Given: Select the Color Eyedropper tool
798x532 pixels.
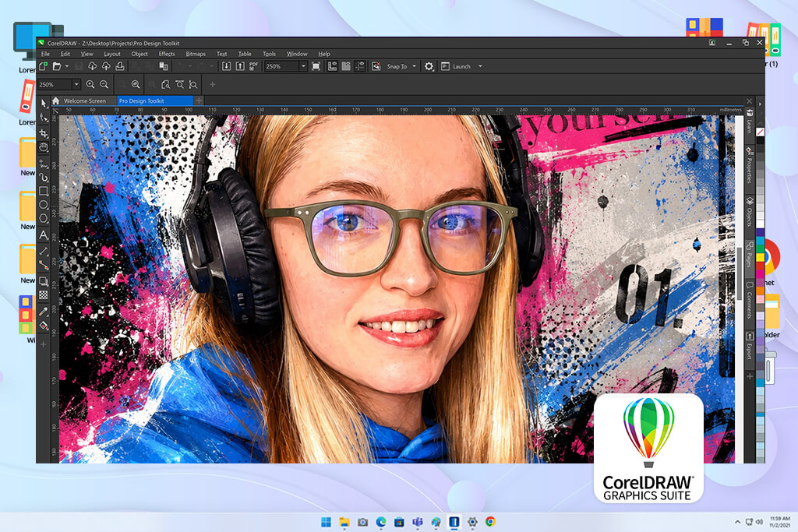Looking at the screenshot, I should click(x=44, y=312).
